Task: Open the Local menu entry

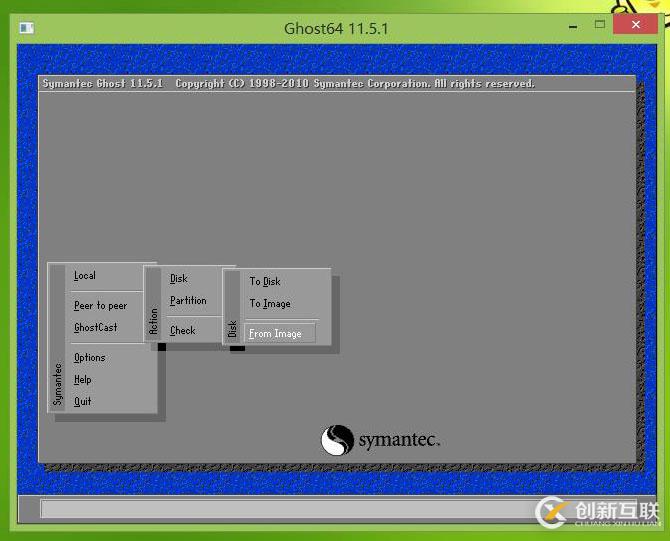Action: tap(85, 276)
